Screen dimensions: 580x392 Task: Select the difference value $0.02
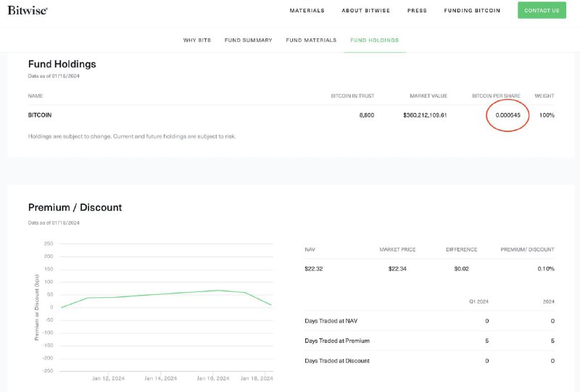point(462,269)
